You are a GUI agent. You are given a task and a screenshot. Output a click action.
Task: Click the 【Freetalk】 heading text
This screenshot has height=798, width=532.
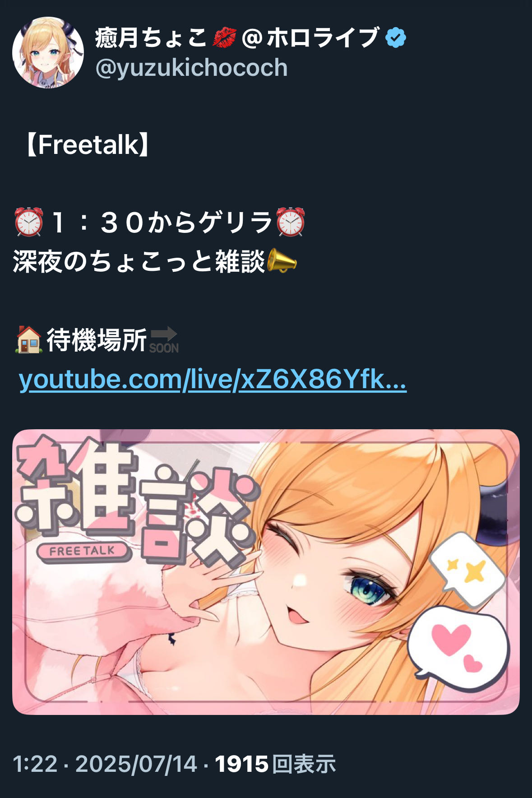click(x=87, y=145)
